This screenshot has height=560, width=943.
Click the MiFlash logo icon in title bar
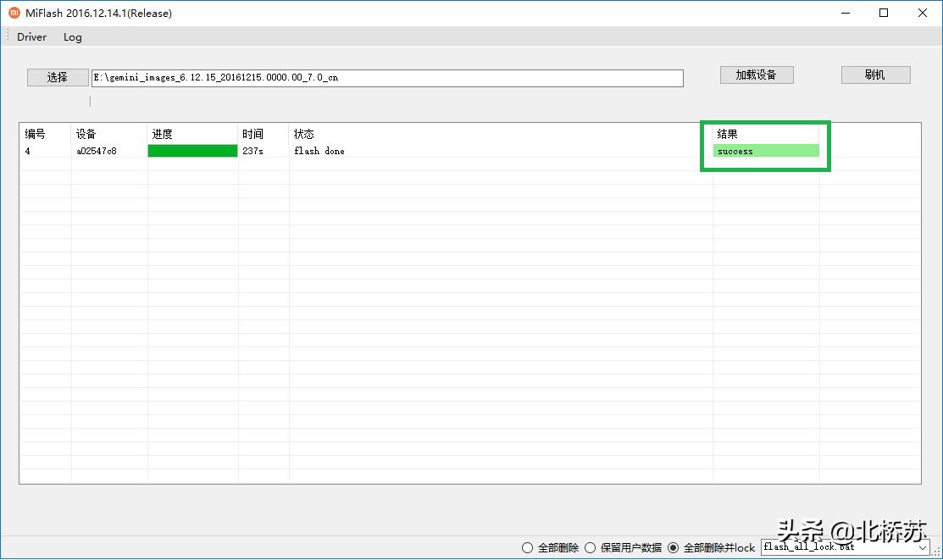click(12, 13)
